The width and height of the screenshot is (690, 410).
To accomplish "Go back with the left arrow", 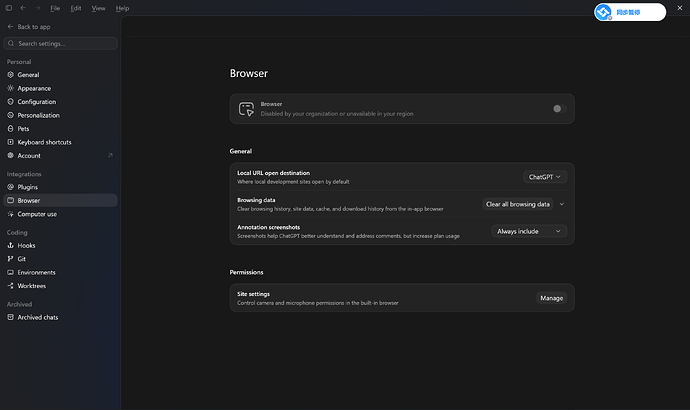I will tap(23, 8).
